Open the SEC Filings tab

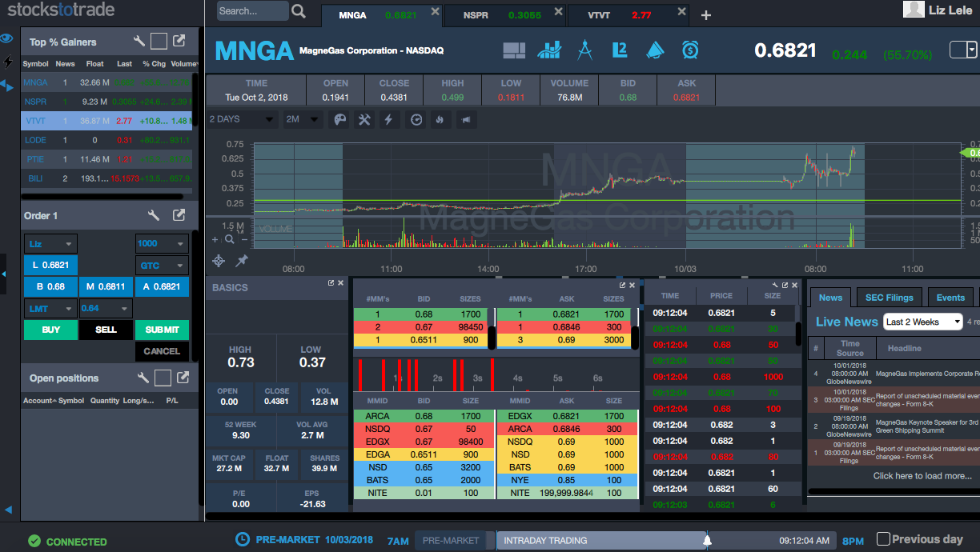pyautogui.click(x=889, y=298)
